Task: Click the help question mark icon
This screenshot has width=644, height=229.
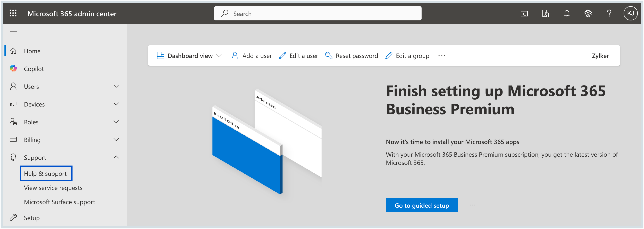Action: click(x=609, y=13)
